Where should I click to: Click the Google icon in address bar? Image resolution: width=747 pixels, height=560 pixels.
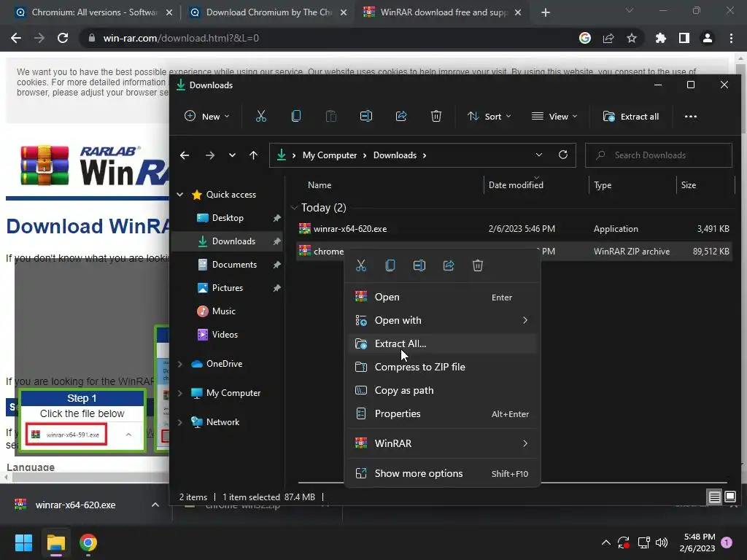click(x=585, y=38)
